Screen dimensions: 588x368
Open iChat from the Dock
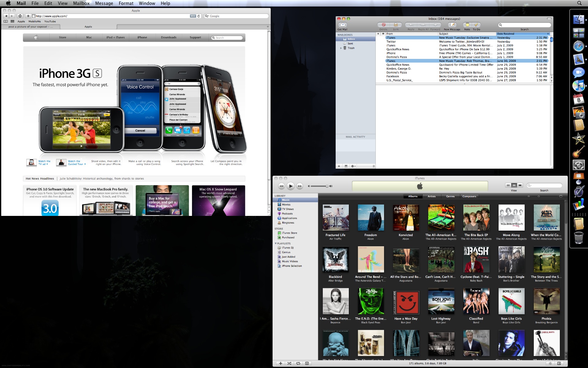pyautogui.click(x=579, y=73)
